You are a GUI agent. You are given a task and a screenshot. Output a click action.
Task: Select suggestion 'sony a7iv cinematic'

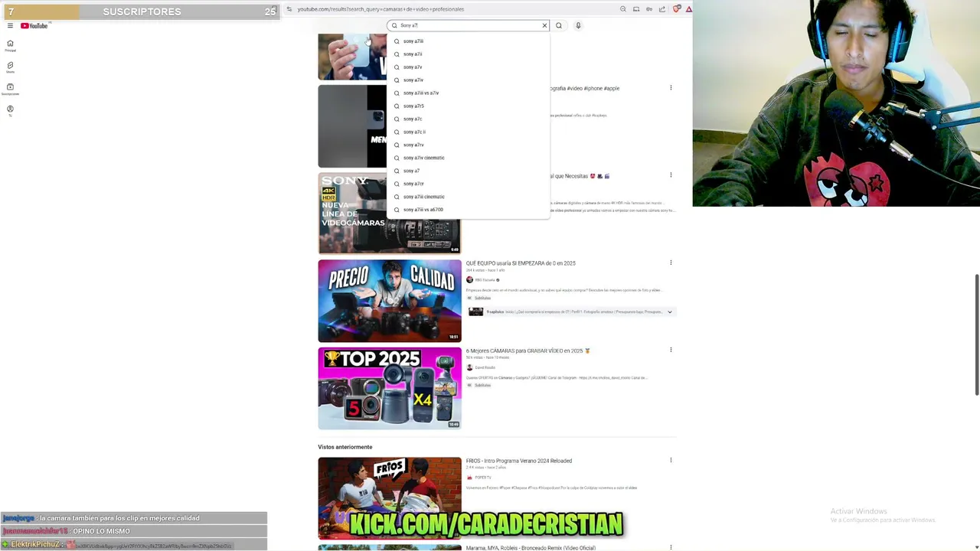[x=468, y=158]
